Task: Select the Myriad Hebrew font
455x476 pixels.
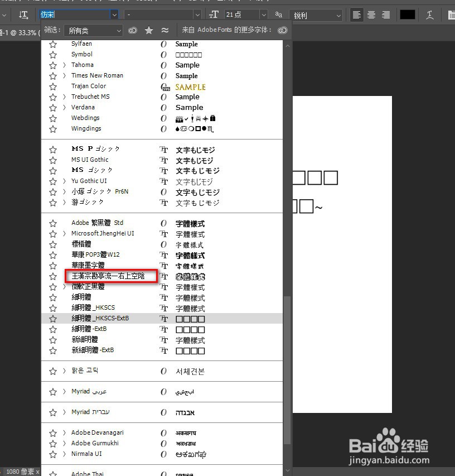Action: 90,412
